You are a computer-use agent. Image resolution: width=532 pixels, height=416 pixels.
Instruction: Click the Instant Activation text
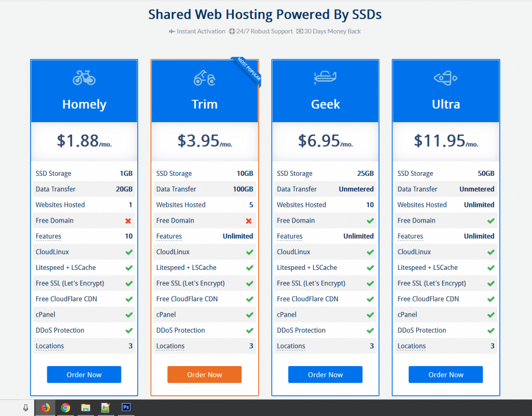(201, 31)
